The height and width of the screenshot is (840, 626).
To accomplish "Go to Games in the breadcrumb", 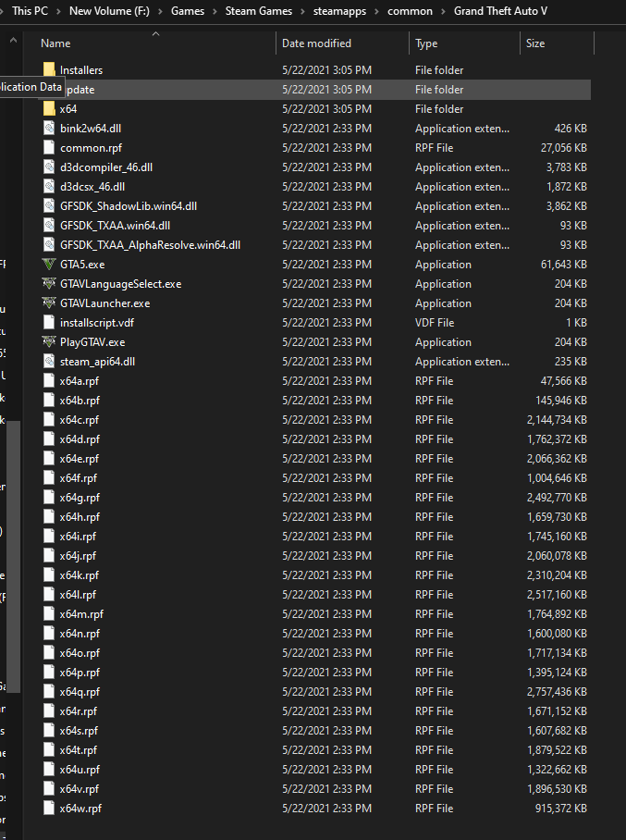I will pos(188,11).
